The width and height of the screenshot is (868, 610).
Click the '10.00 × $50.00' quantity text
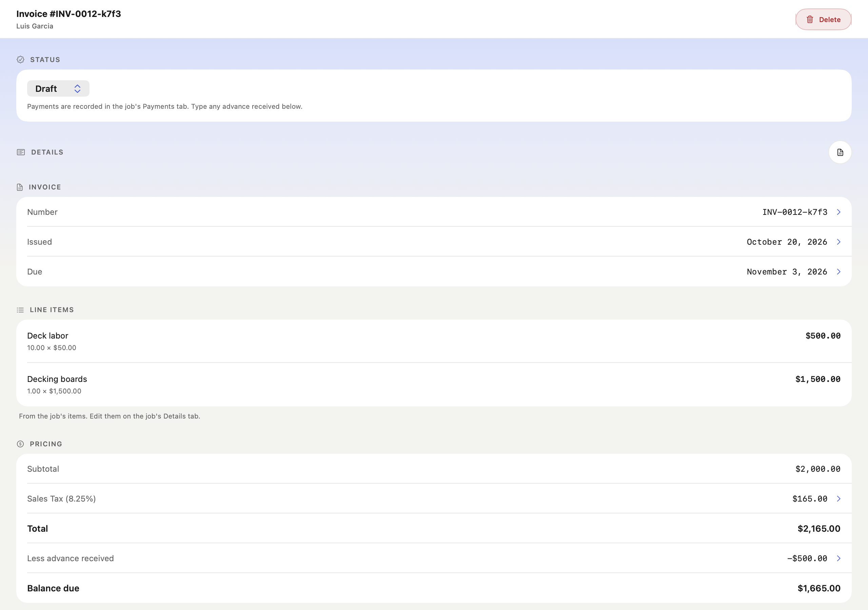coord(52,348)
